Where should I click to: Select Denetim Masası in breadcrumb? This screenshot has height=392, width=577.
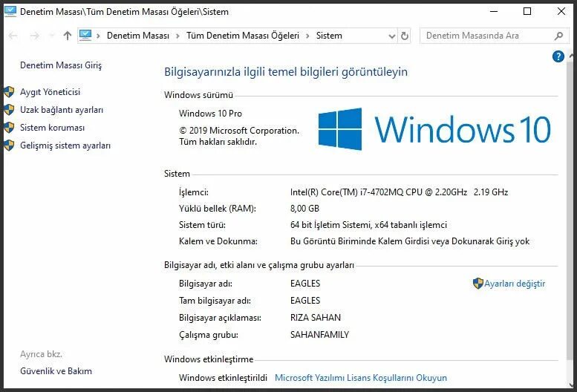138,36
